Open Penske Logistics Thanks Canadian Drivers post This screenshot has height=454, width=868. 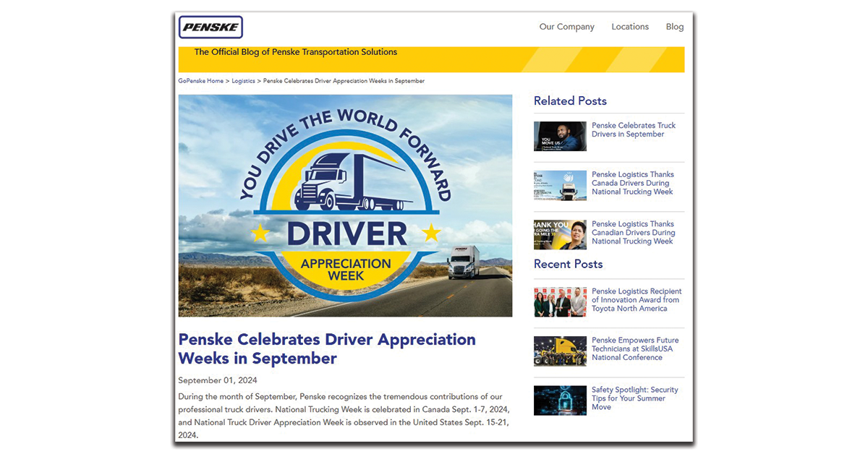pyautogui.click(x=633, y=233)
